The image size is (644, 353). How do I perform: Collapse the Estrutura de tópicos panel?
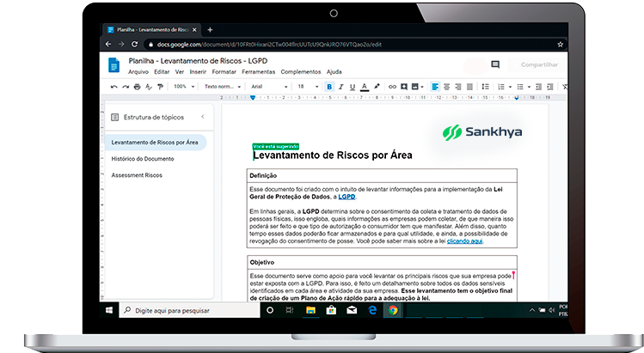(x=202, y=117)
